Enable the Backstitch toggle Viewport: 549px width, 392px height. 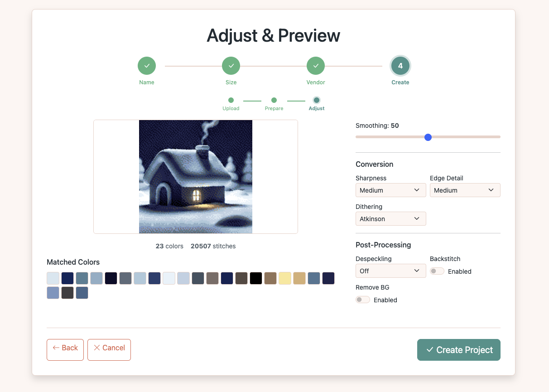click(437, 271)
